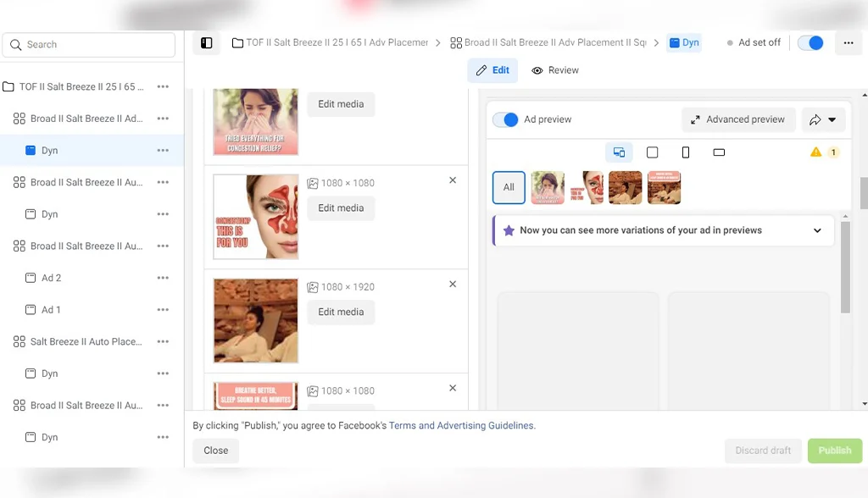The width and height of the screenshot is (868, 498).
Task: Select the Edit tab
Action: point(492,70)
